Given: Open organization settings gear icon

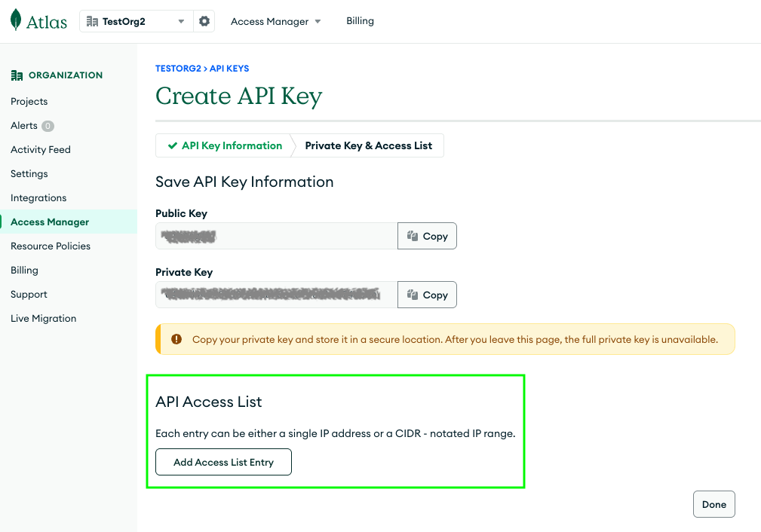Looking at the screenshot, I should [204, 21].
